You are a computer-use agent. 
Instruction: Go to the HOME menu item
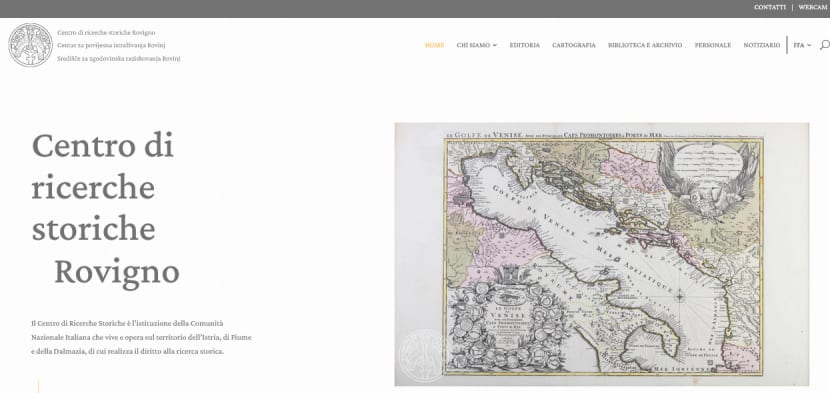click(435, 45)
